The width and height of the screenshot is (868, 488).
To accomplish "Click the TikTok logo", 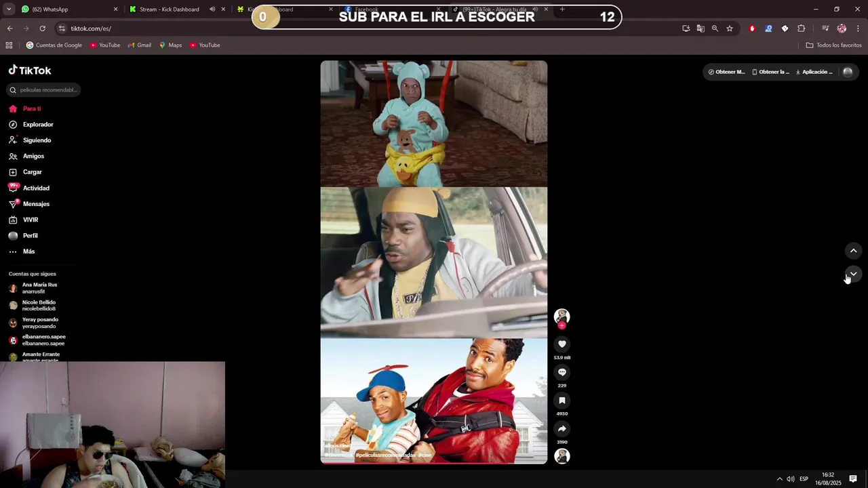I will pos(30,70).
